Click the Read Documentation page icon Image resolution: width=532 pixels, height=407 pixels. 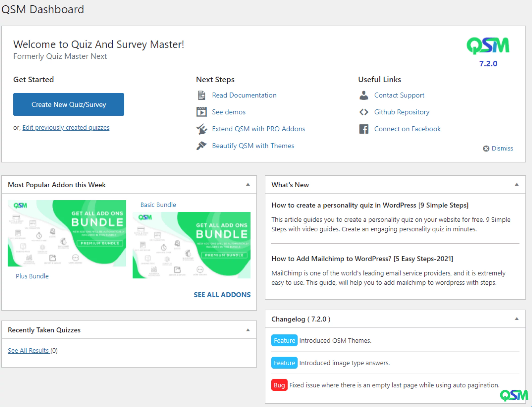[201, 95]
